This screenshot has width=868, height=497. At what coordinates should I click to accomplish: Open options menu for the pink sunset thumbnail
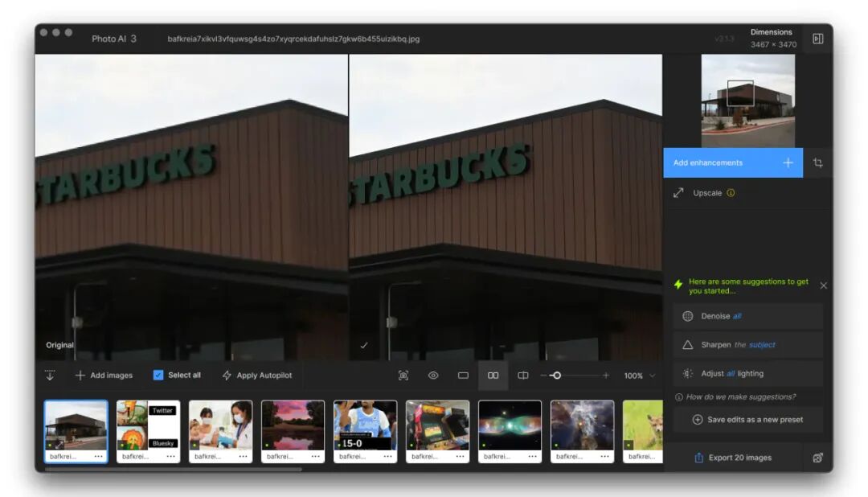[316, 457]
